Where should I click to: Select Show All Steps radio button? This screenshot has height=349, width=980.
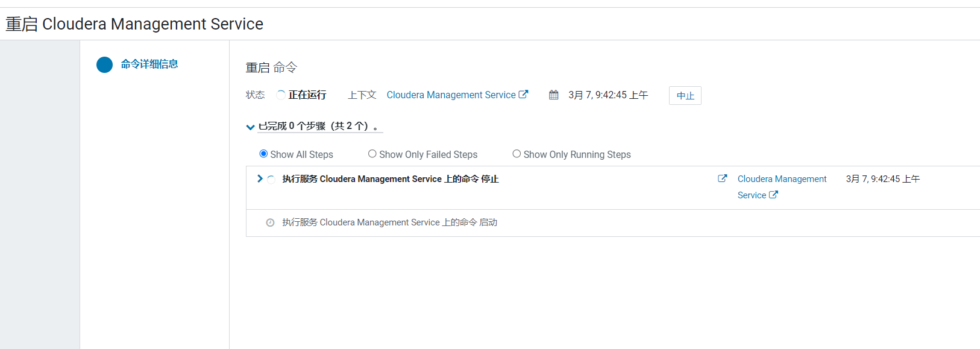(x=263, y=154)
